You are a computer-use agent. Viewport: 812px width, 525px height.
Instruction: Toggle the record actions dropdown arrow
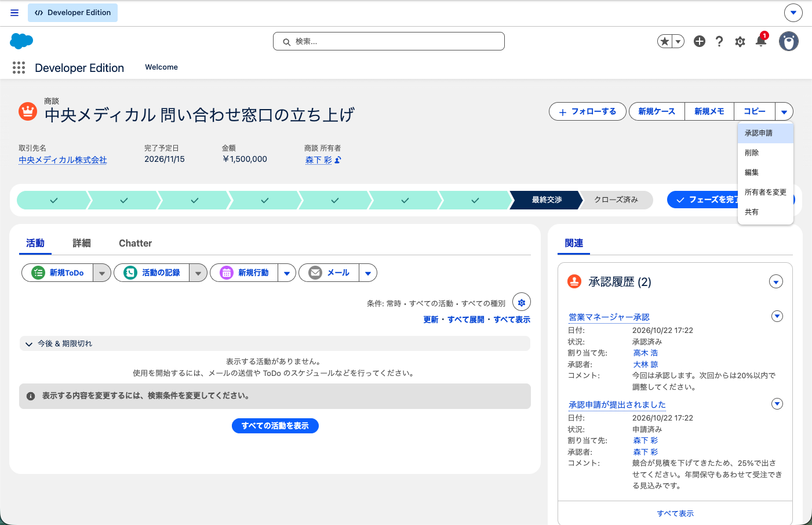click(x=784, y=111)
